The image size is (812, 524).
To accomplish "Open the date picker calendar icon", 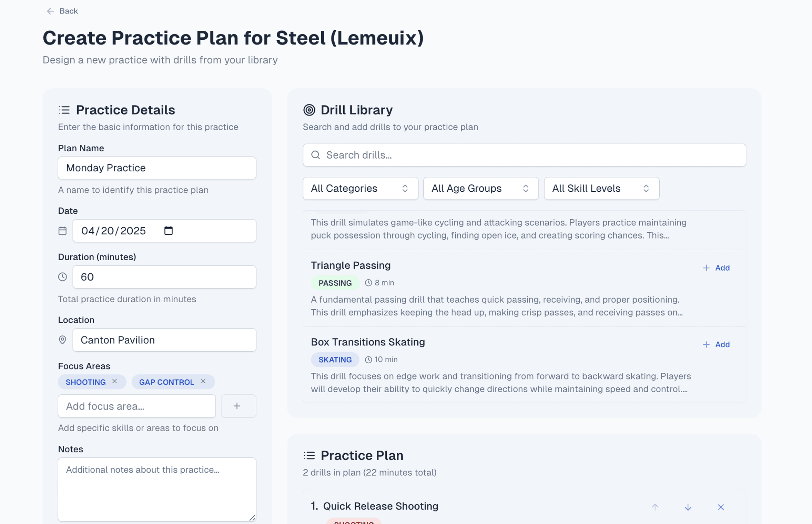I will point(168,230).
